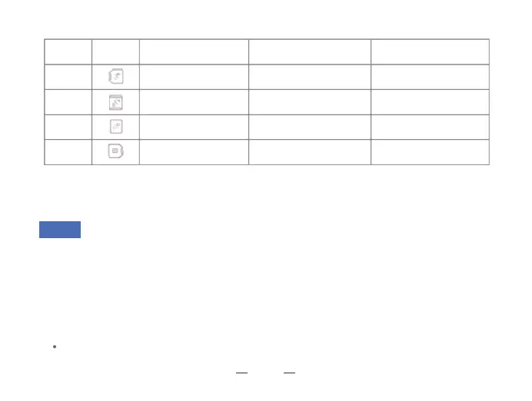This screenshot has width=532, height=401.
Task: Click the bullet point near the page bottom
Action: pos(55,348)
